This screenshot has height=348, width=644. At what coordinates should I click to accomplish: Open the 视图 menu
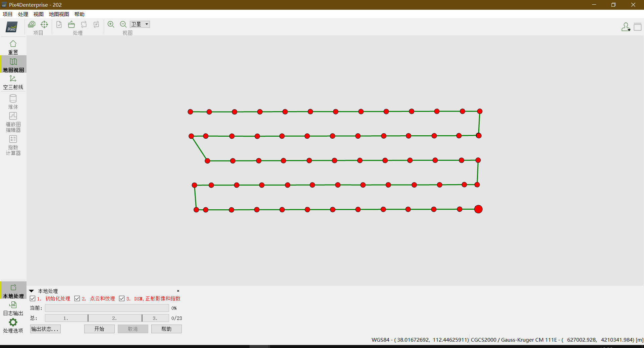(39, 14)
